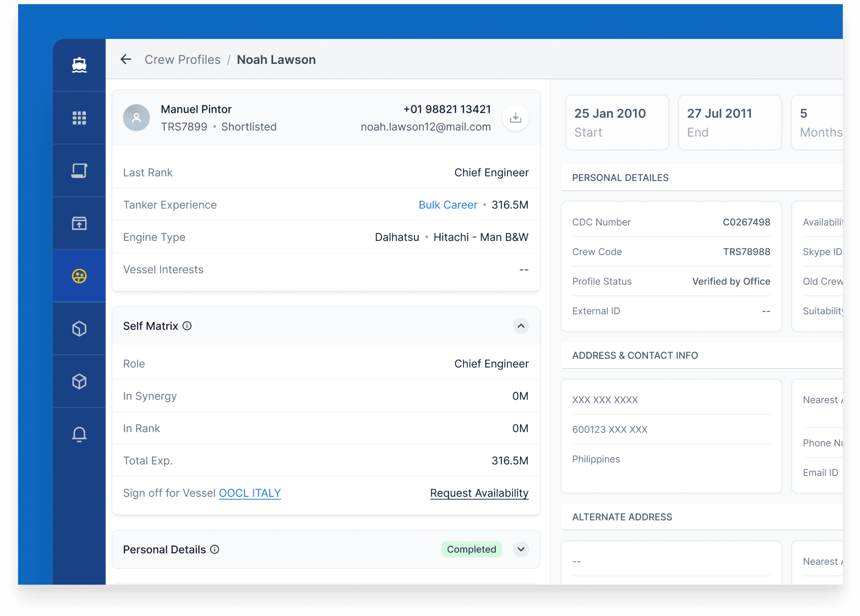Select the 25 Jan 2010 Start date card

(x=617, y=122)
